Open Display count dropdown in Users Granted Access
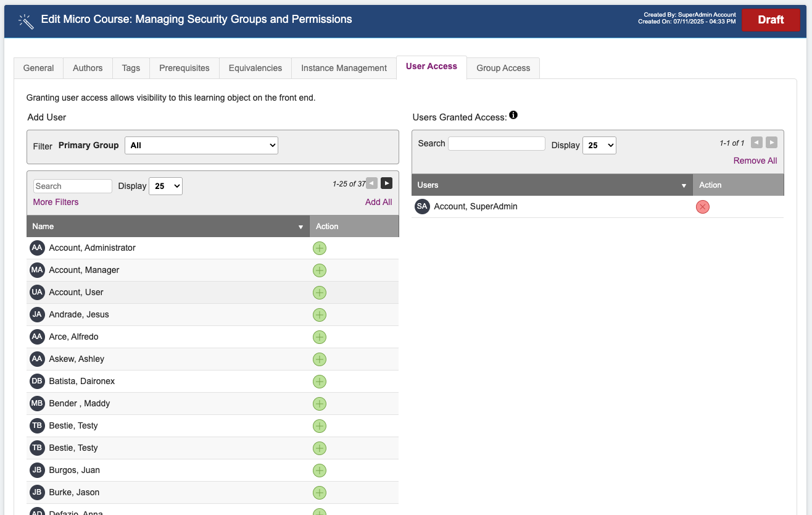Image resolution: width=812 pixels, height=515 pixels. [x=599, y=145]
